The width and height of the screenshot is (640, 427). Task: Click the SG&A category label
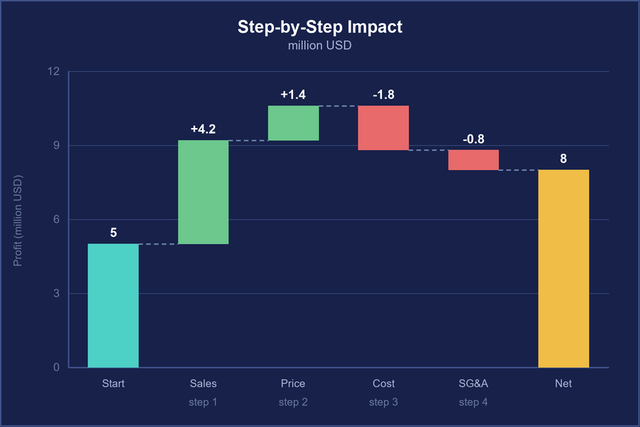(473, 383)
